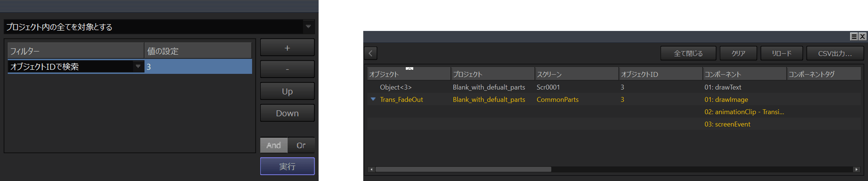
Task: Sort by the スクリーン column header
Action: [x=576, y=74]
